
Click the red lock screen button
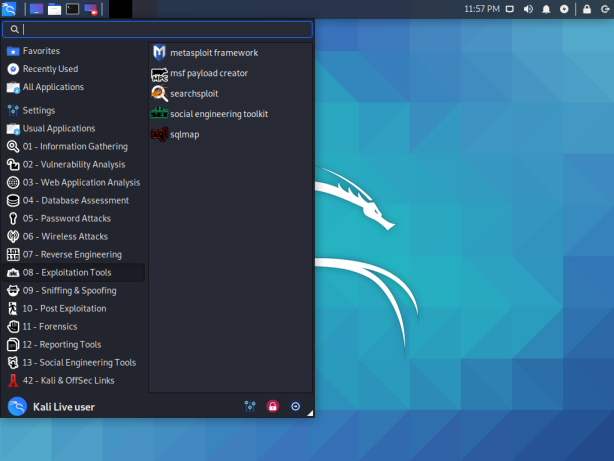coord(273,407)
